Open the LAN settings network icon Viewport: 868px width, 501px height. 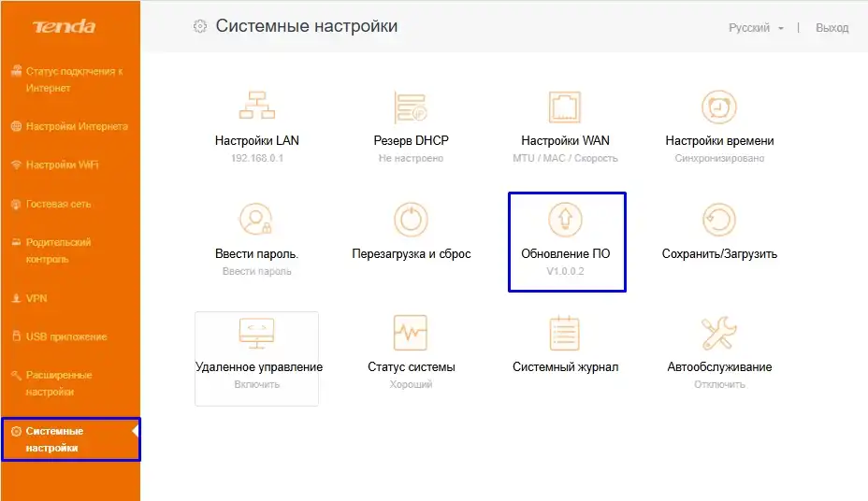pos(257,106)
